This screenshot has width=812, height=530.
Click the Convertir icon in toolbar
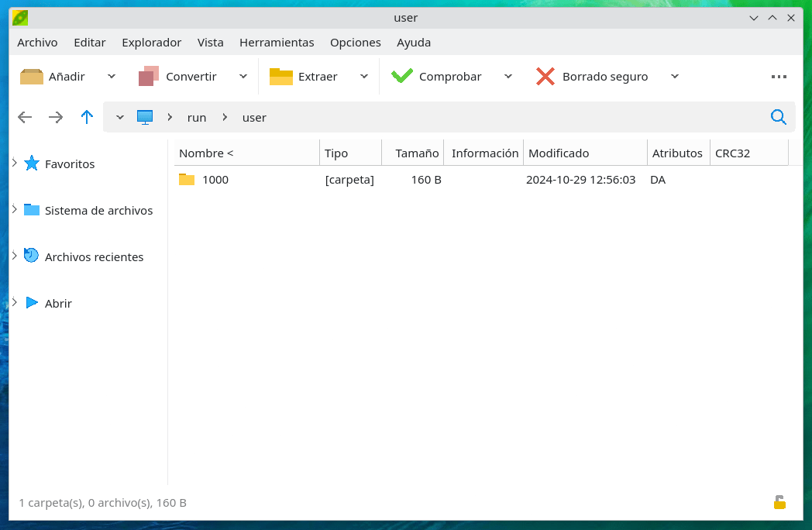tap(148, 76)
